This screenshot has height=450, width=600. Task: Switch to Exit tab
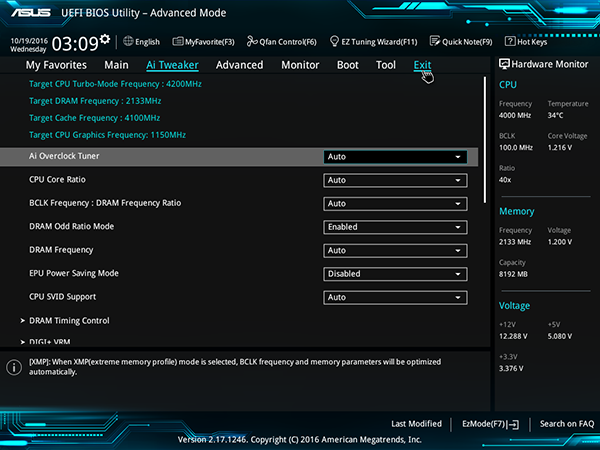[422, 65]
